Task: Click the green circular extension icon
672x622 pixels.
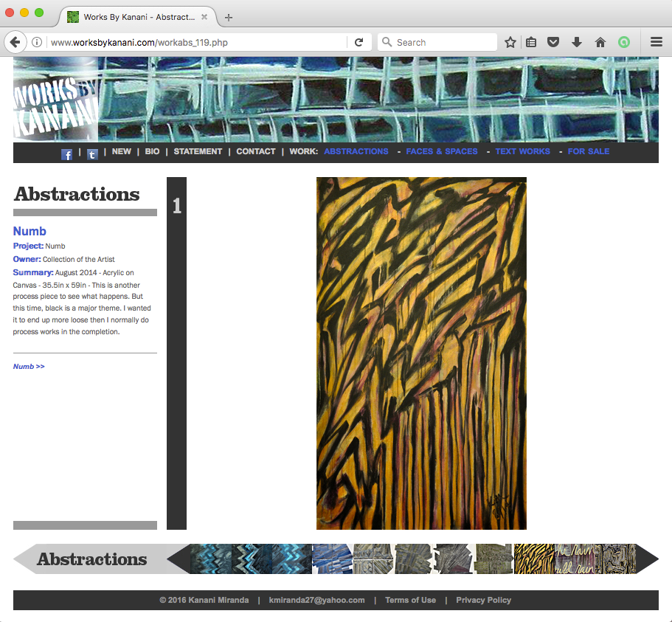Action: tap(624, 43)
